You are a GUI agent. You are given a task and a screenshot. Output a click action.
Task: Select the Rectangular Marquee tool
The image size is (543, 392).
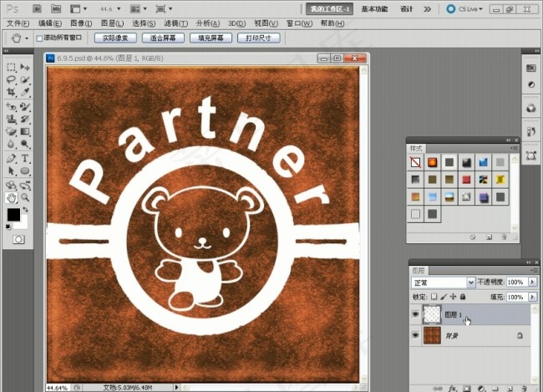[11, 67]
